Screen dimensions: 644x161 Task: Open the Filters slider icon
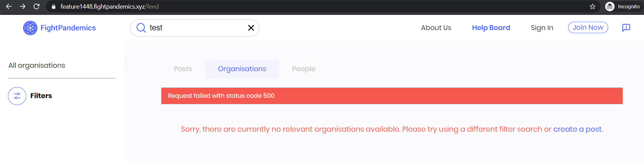click(17, 96)
